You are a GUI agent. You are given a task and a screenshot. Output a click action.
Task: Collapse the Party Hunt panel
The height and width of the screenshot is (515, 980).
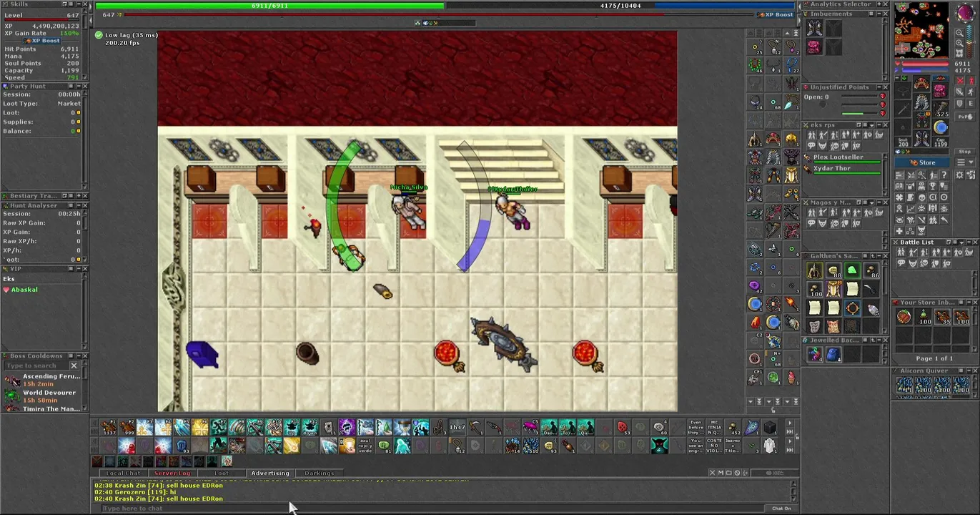[x=78, y=87]
